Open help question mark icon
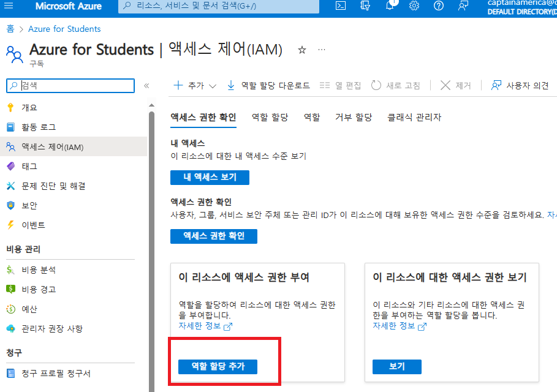Viewport: 557px width, 392px height. (x=439, y=6)
